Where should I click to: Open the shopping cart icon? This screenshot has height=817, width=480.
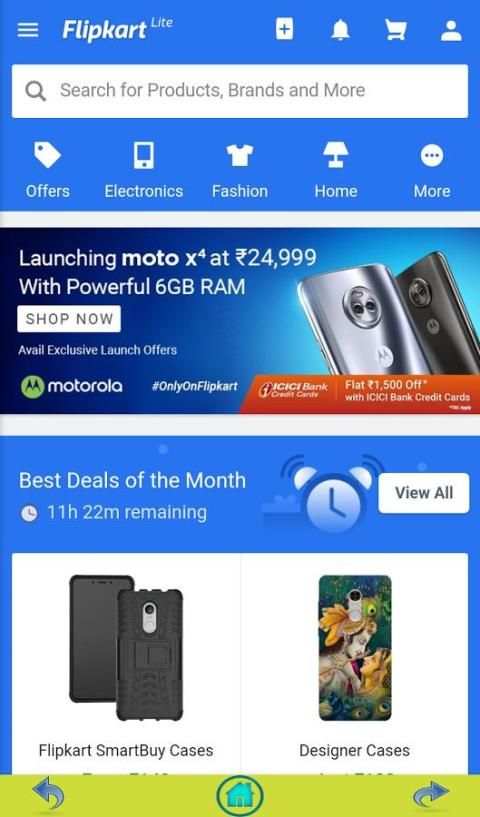pos(396,30)
